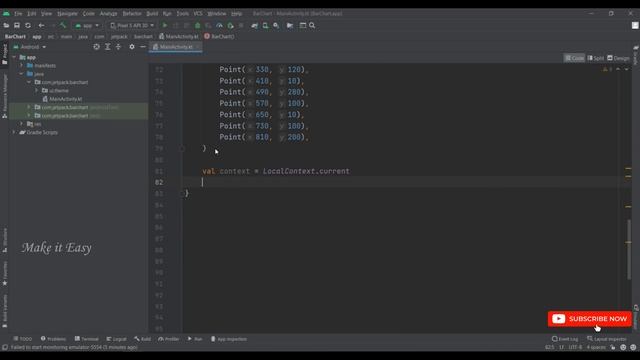The width and height of the screenshot is (640, 360).
Task: Click the Subscribe Now button
Action: tap(589, 319)
